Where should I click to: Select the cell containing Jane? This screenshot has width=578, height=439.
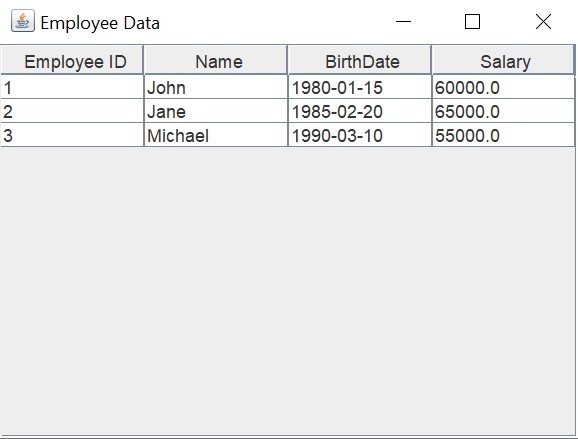tap(216, 111)
